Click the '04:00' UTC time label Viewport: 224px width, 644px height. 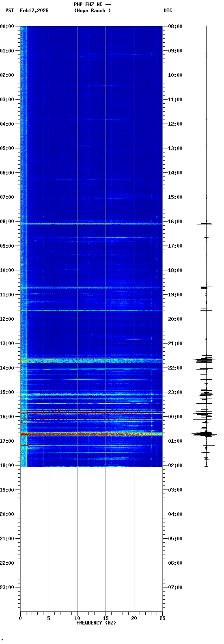click(175, 514)
